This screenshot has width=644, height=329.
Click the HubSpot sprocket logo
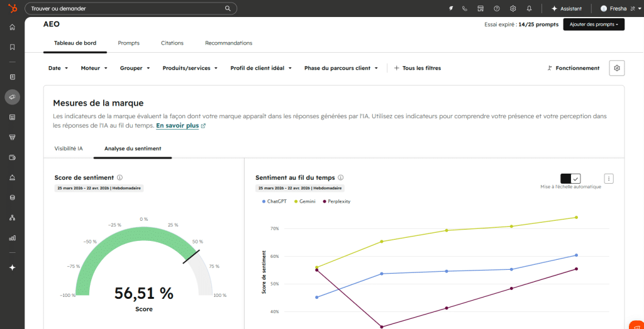click(12, 8)
